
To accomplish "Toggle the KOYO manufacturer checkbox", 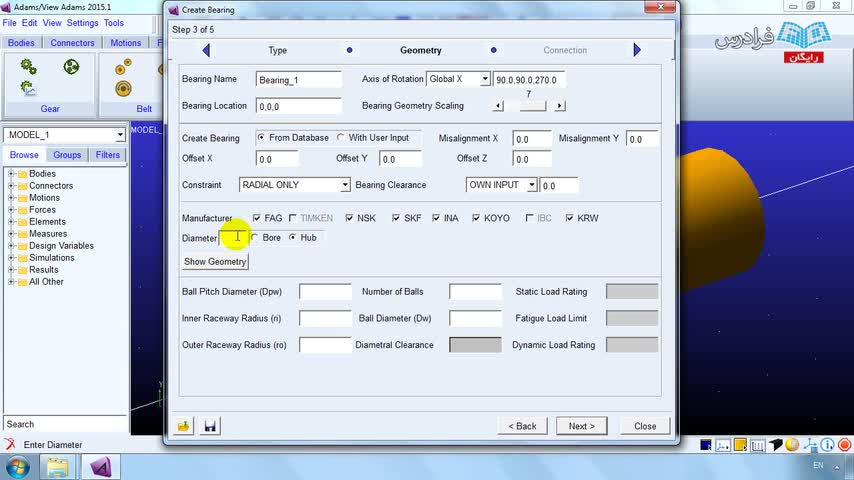I will [x=476, y=218].
